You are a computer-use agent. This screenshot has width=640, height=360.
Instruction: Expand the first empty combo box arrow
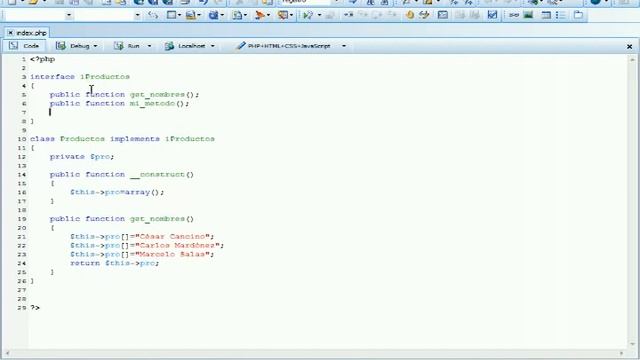[69, 16]
